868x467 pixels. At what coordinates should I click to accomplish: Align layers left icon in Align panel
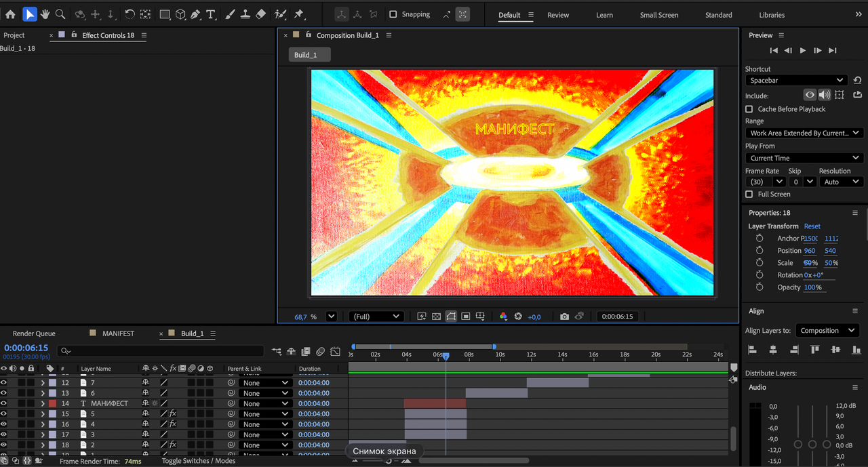(x=752, y=350)
